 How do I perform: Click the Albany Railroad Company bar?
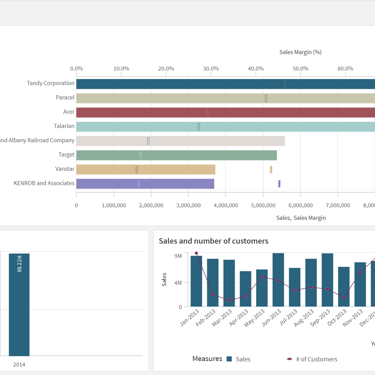(x=180, y=141)
